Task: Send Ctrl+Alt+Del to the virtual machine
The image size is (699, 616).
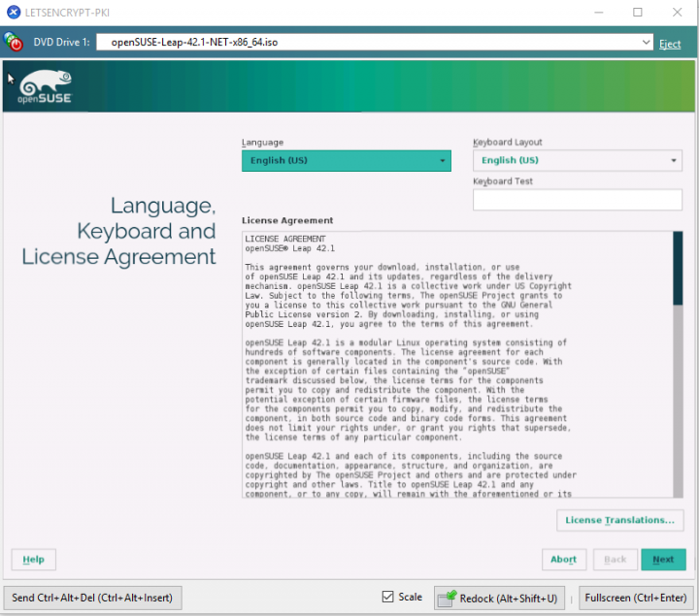Action: (x=91, y=598)
